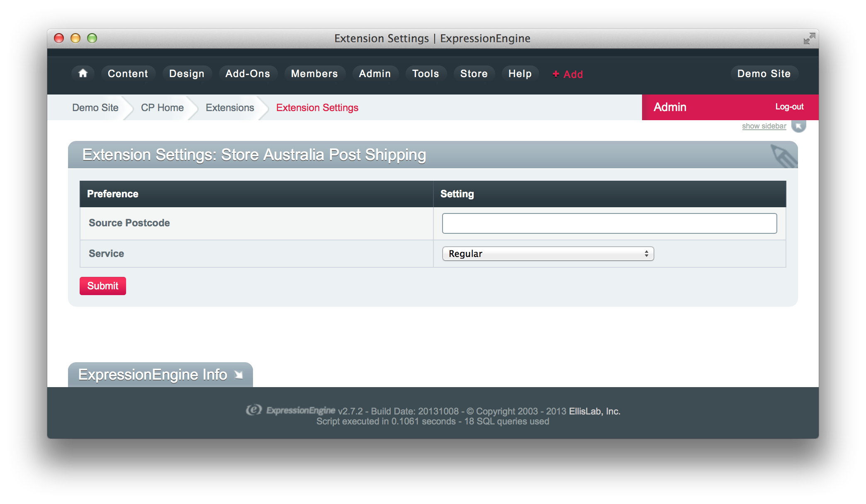This screenshot has height=504, width=866.
Task: Focus the Source Postcode input field
Action: tap(609, 223)
